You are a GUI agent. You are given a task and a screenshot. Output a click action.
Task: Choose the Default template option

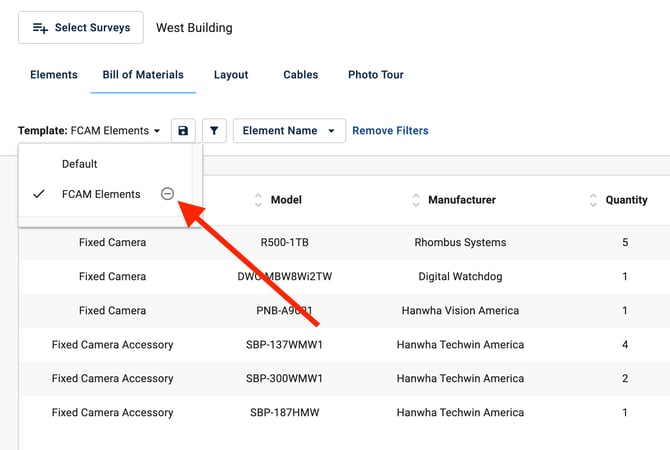80,164
